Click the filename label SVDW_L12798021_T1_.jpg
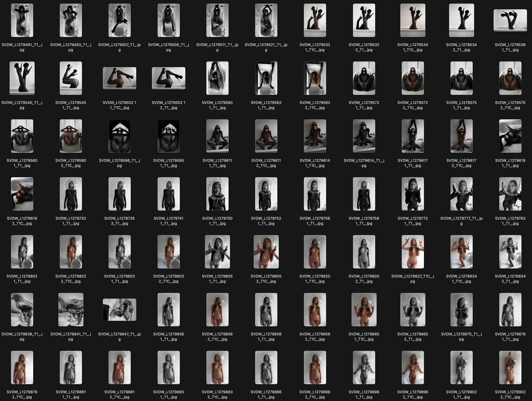 (22, 279)
